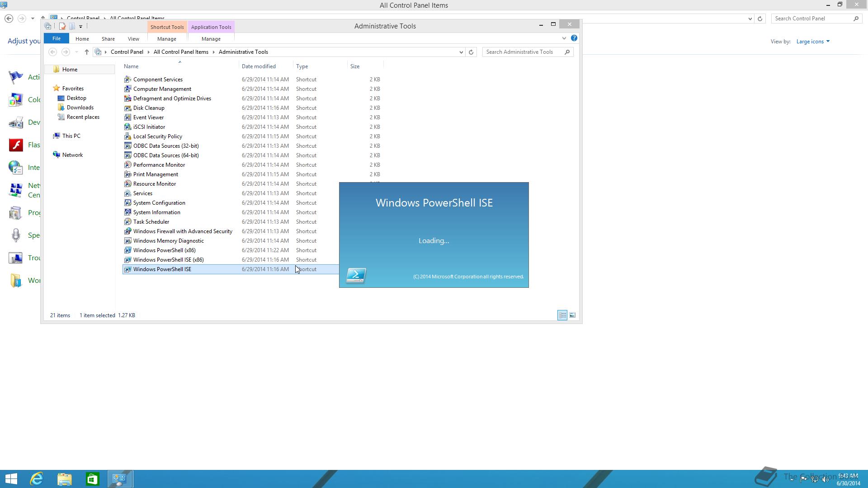Go up one folder level arrow

pyautogui.click(x=87, y=52)
